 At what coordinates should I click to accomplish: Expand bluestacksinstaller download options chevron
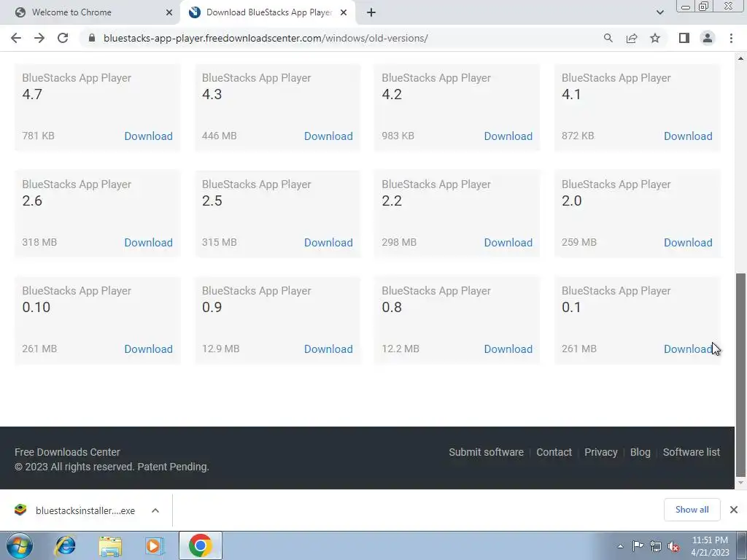(155, 510)
